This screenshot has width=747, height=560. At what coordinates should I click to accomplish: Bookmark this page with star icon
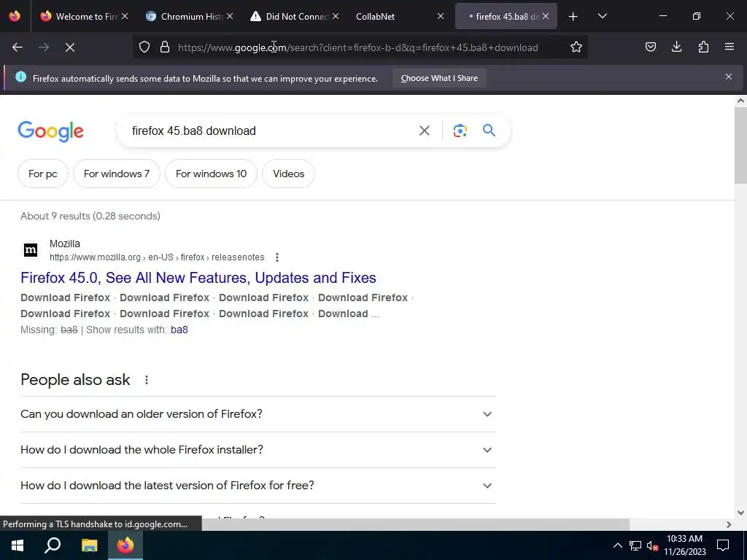[576, 47]
